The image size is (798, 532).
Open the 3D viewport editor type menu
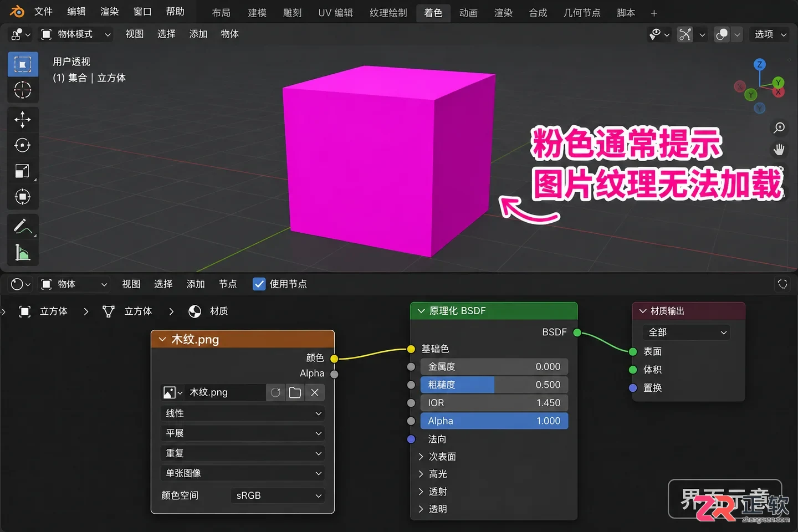(x=21, y=34)
